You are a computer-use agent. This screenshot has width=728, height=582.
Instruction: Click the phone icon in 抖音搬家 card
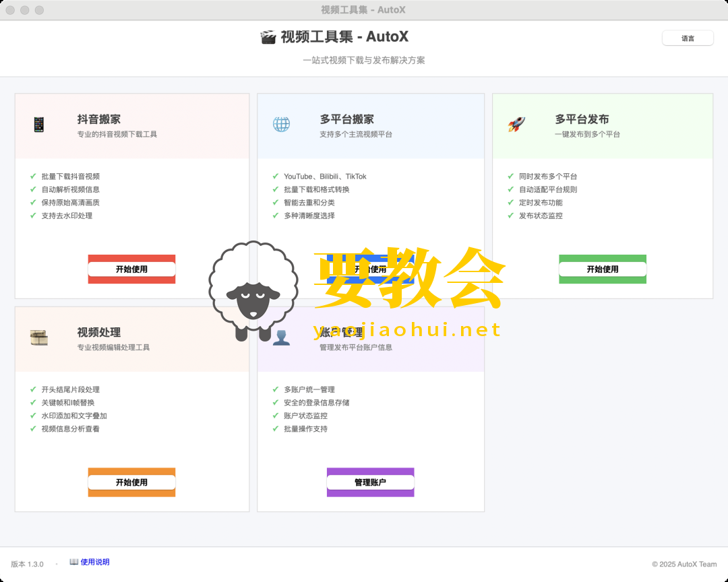(39, 125)
